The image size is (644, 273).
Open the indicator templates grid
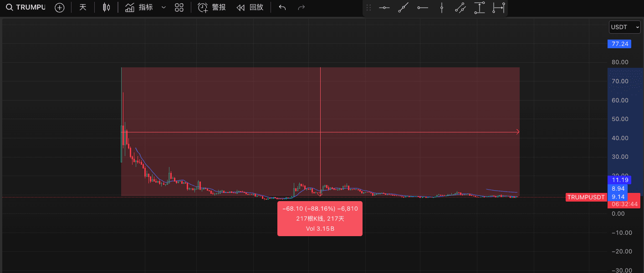pyautogui.click(x=179, y=7)
